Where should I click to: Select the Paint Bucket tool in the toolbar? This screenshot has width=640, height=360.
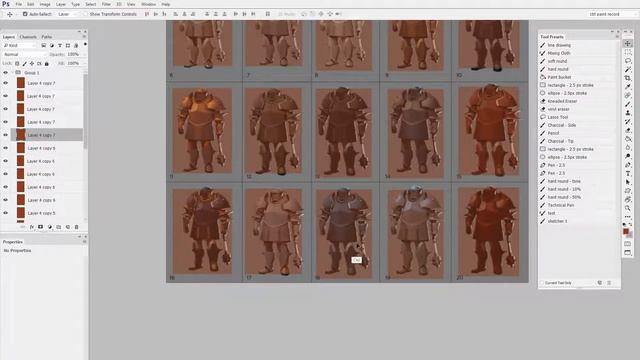(x=627, y=139)
